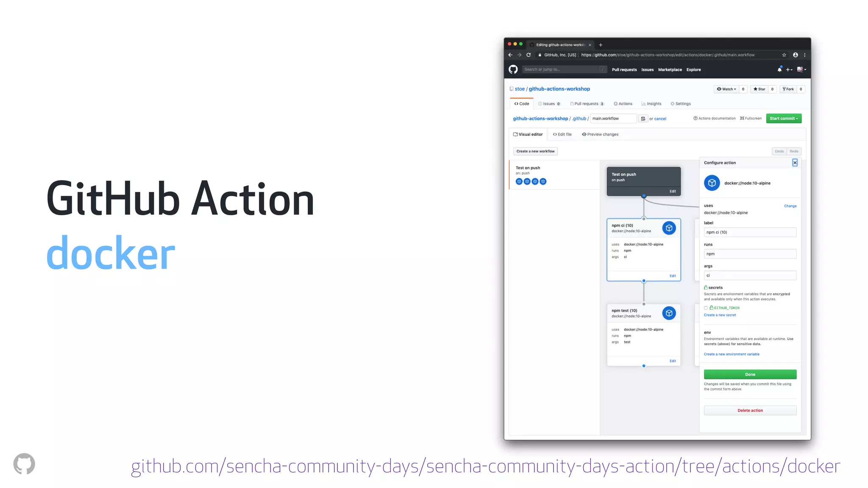Screen dimensions: 868x488
Task: Click the green Done button
Action: [750, 374]
